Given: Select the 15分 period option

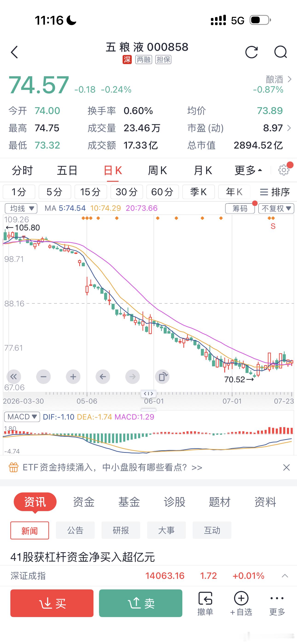Looking at the screenshot, I should pyautogui.click(x=91, y=192).
